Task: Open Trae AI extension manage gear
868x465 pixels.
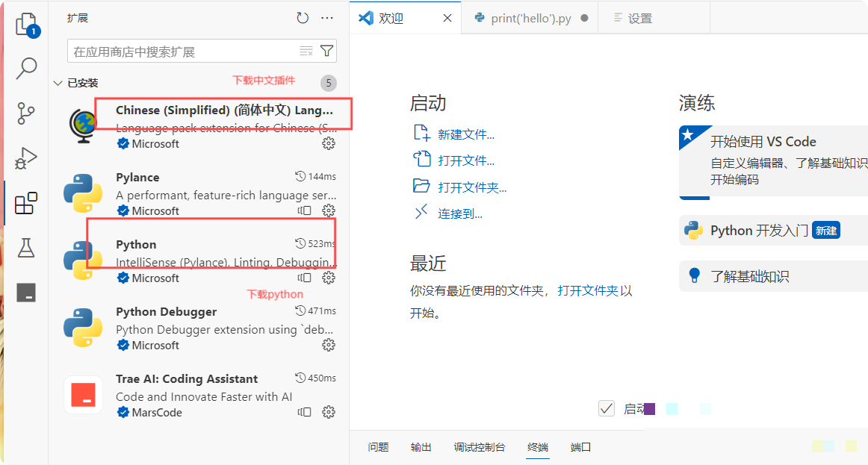Action: (x=329, y=412)
